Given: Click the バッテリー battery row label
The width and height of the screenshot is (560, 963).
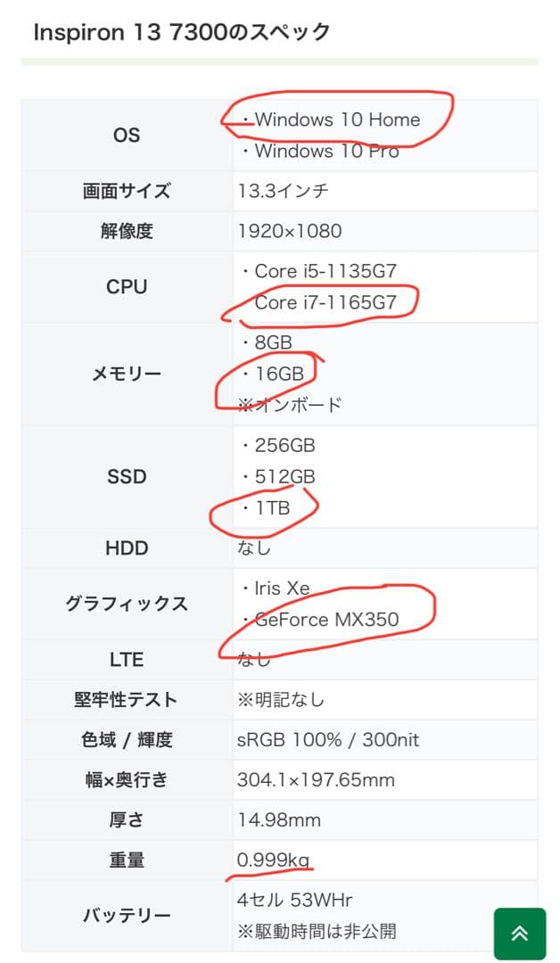Looking at the screenshot, I should click(x=126, y=915).
